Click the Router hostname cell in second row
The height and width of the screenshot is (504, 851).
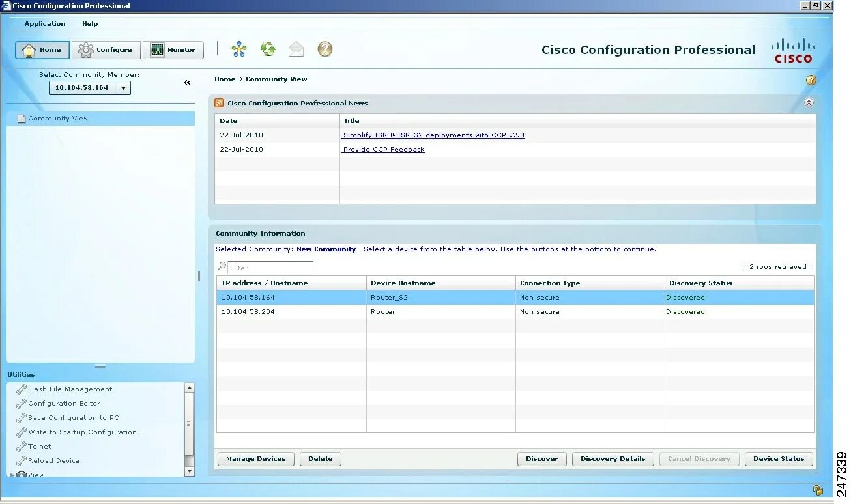(x=441, y=312)
